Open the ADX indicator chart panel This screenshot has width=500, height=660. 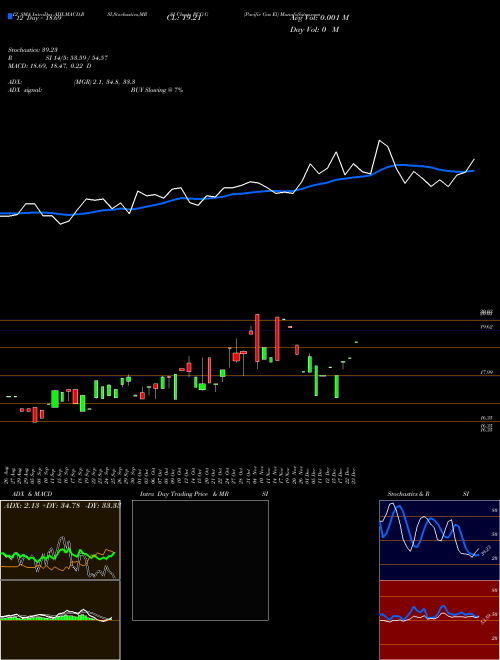[60, 540]
